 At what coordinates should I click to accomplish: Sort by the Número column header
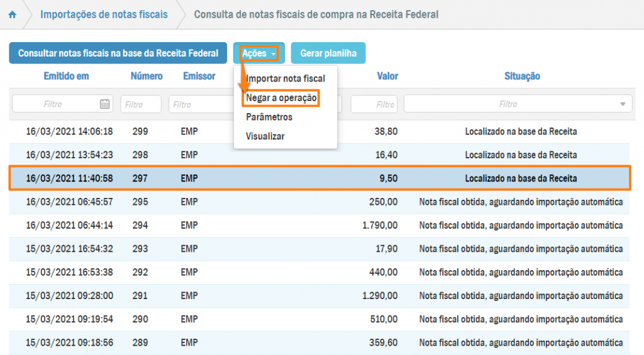coord(147,76)
